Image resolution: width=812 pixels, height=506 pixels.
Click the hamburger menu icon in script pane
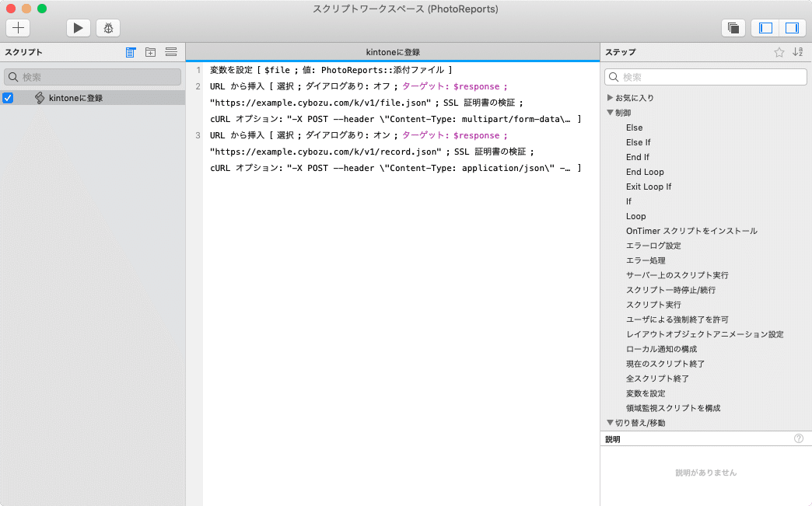[x=171, y=52]
